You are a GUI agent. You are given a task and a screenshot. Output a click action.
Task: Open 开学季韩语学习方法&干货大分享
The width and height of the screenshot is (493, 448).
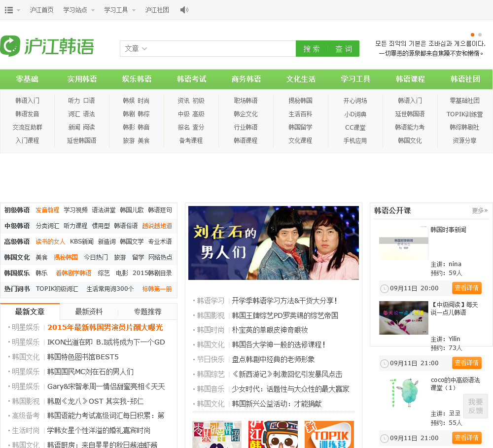(285, 301)
